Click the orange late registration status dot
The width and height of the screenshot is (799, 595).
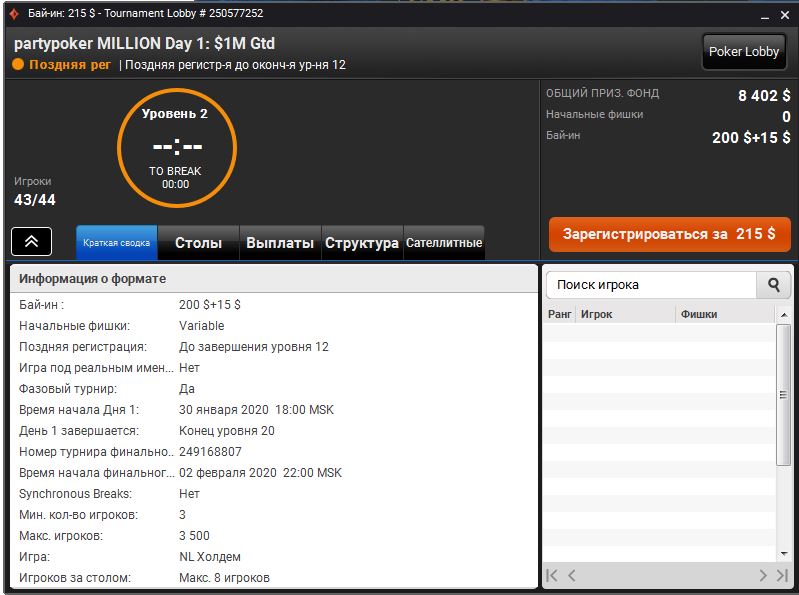click(18, 65)
